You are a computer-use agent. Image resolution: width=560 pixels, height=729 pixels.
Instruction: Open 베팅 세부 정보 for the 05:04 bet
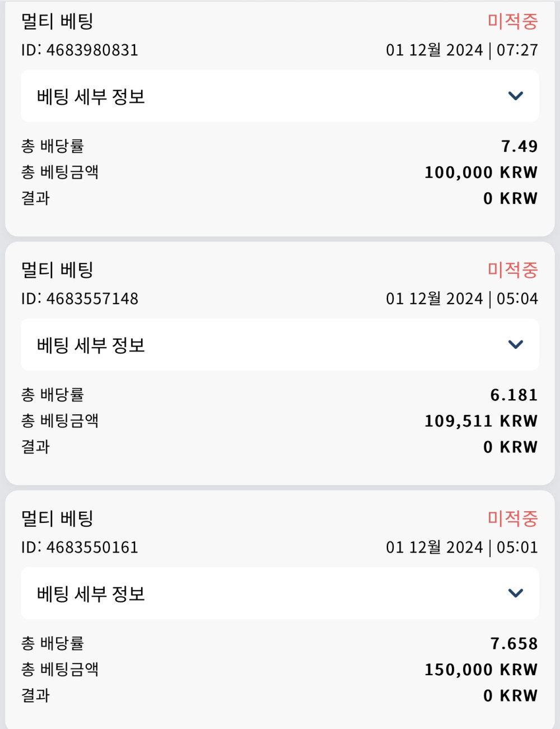(x=91, y=345)
